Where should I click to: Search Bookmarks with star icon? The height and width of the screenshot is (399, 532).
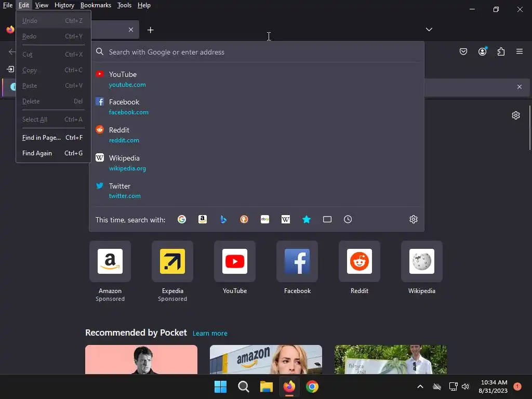307,220
